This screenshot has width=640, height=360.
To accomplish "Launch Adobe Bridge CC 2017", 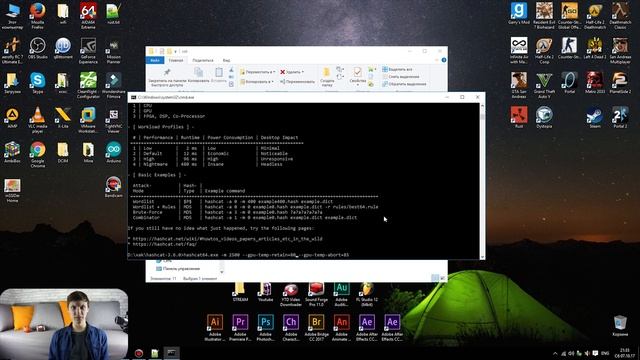I will [x=316, y=328].
